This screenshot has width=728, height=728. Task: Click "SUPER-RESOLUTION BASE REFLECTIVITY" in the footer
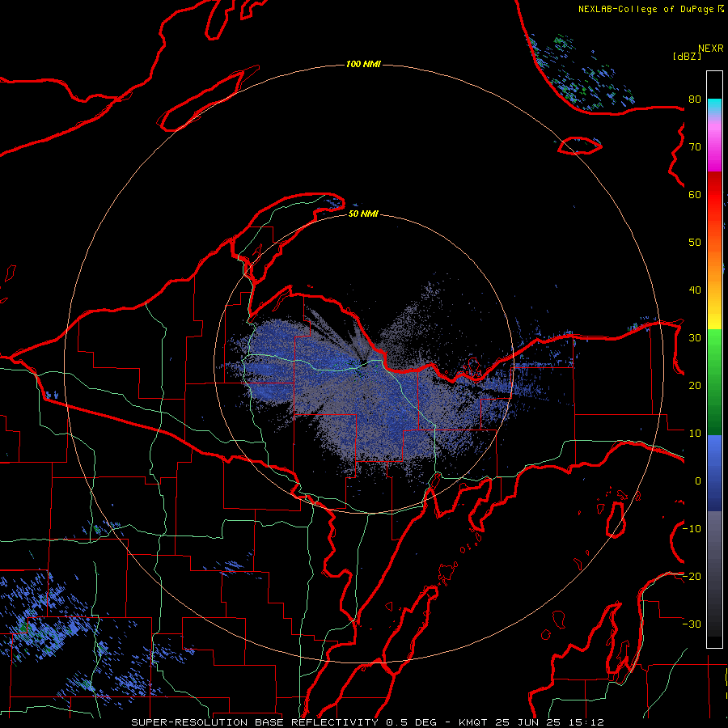point(255,722)
